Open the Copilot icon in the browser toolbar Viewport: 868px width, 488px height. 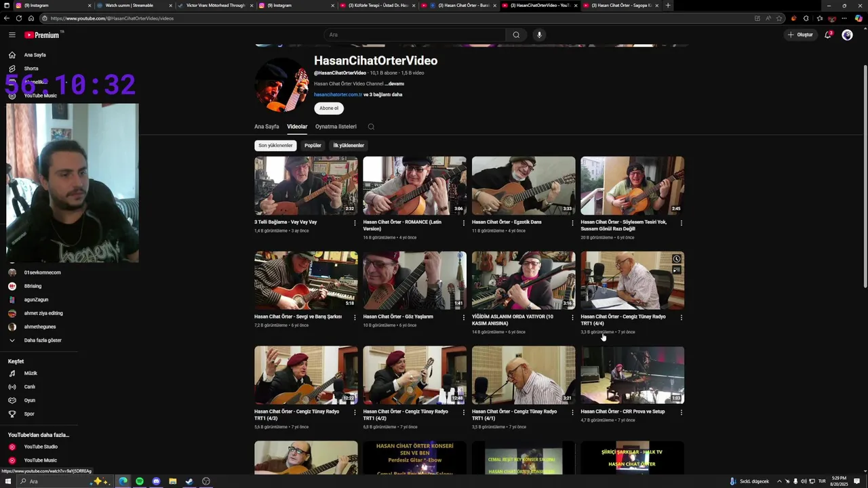click(x=859, y=18)
